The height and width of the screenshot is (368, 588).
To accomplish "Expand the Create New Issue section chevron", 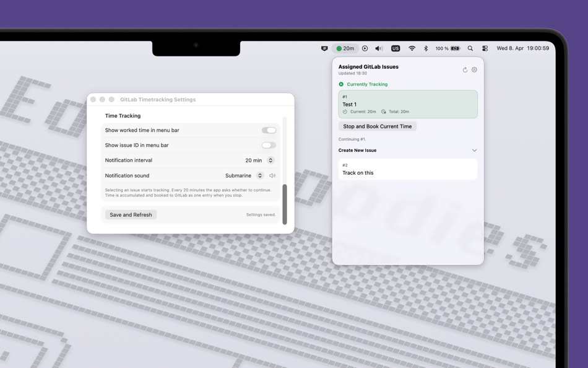I will point(474,150).
